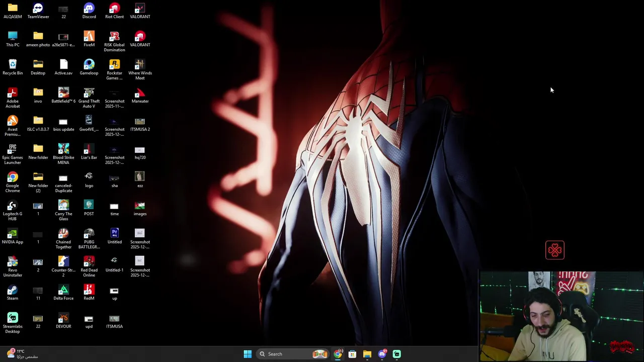Select the Premiere project named Untitled
Viewport: 644px width, 362px height.
[114, 236]
